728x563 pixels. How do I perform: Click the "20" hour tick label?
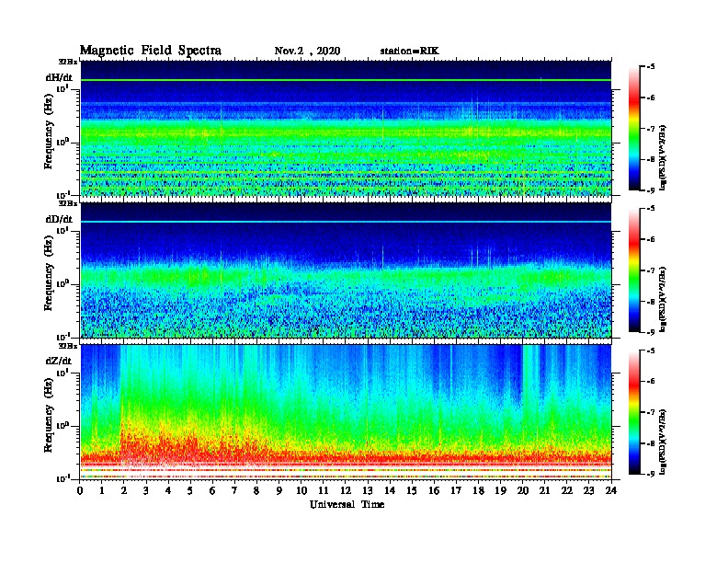click(522, 490)
